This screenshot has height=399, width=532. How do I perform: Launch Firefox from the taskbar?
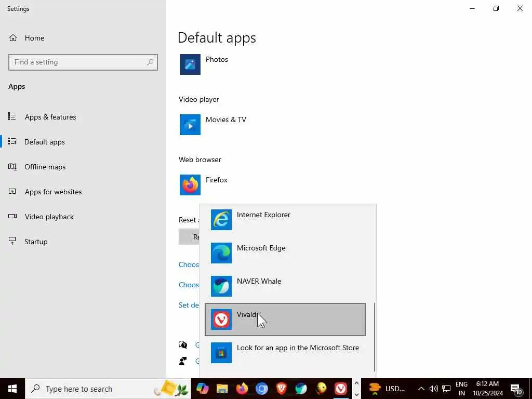click(242, 389)
